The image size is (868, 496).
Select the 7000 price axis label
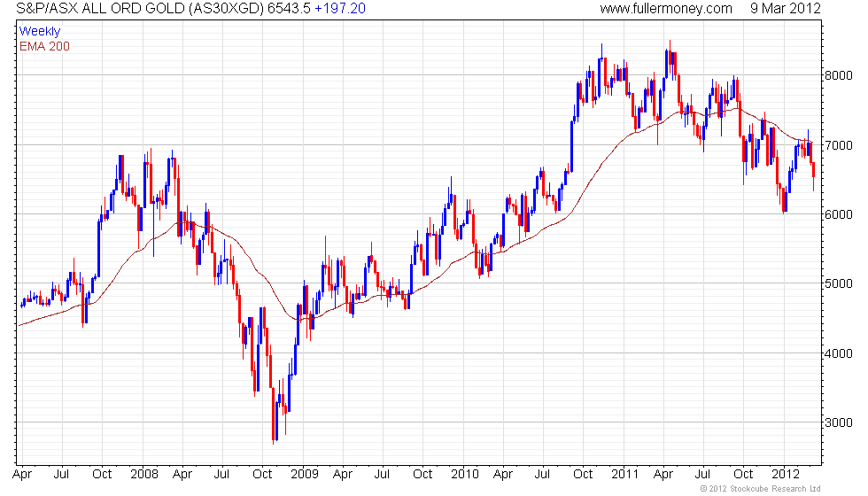[x=838, y=145]
